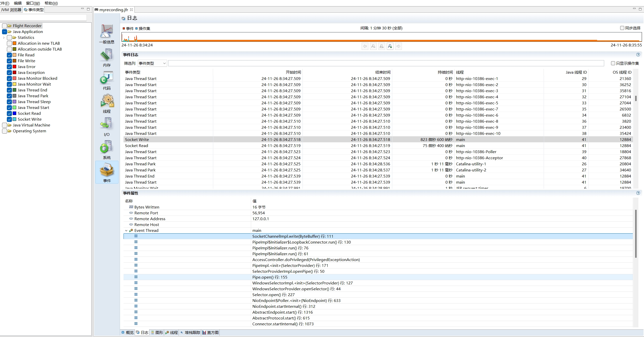Sort table by 持续时间 column header
This screenshot has width=644, height=337.
[x=423, y=72]
